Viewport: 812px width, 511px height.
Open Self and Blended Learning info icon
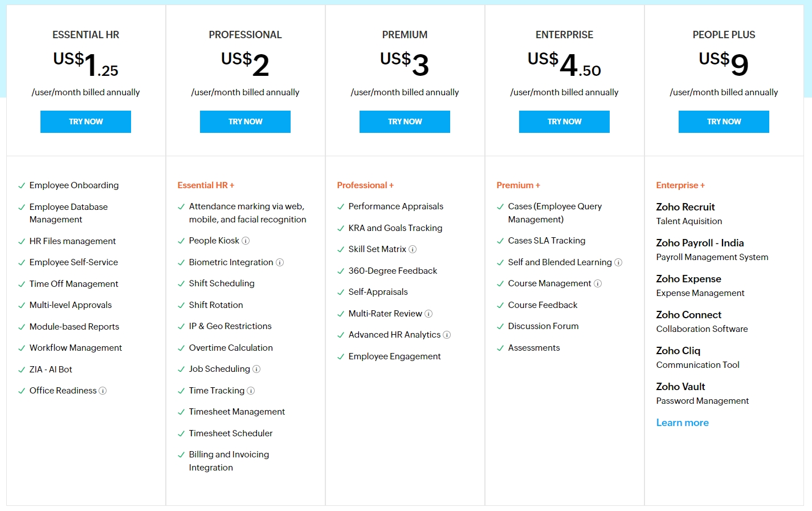618,262
